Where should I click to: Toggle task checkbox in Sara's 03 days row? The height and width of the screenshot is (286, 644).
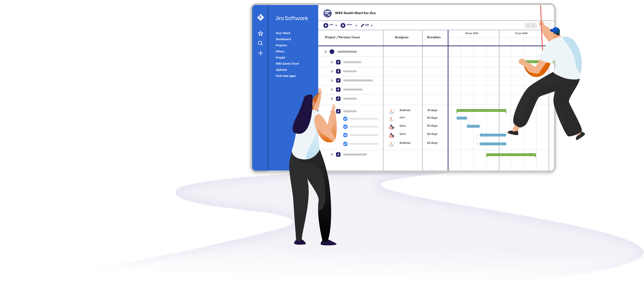(345, 127)
